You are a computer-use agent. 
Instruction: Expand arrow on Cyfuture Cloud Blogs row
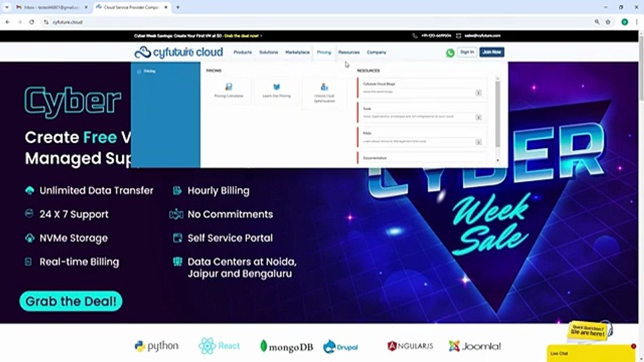(x=478, y=93)
